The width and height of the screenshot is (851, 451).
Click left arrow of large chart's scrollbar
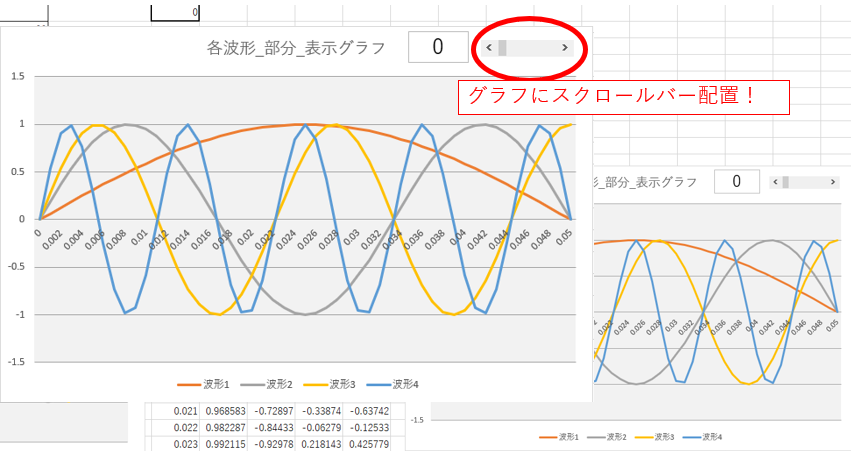[488, 47]
